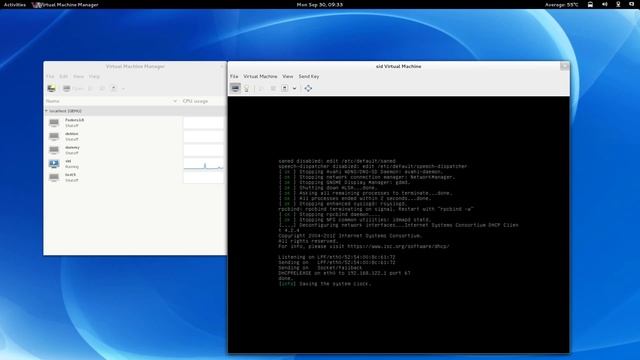Screen dimensions: 640x360
Task: Select the debian VM row
Action: pos(135,136)
